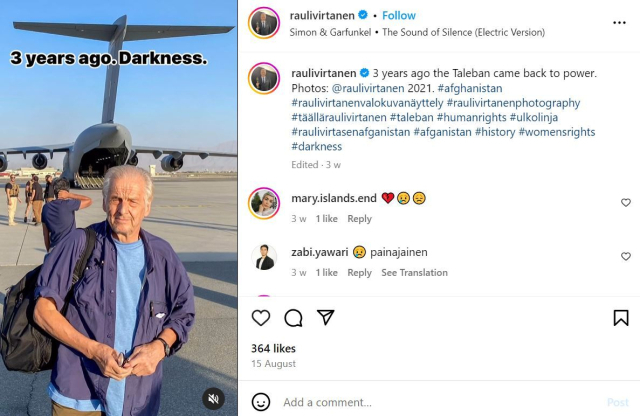640x416 pixels.
Task: See translation of zabi.yawari's comment
Action: (414, 273)
